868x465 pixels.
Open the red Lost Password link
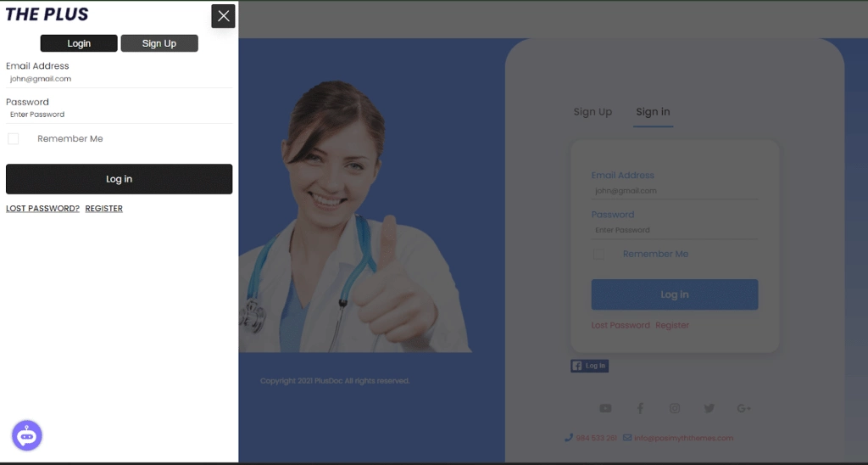pos(620,325)
